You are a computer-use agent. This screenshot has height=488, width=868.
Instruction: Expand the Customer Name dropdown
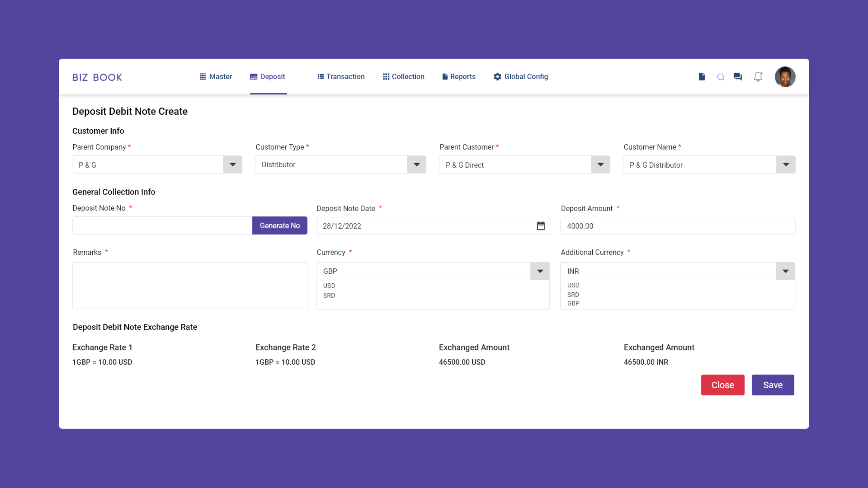click(786, 165)
